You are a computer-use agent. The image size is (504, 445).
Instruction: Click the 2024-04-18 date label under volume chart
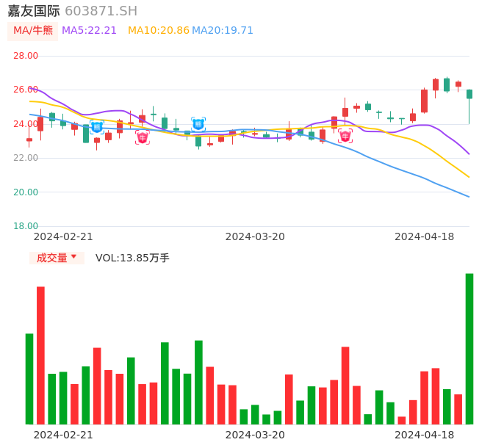pyautogui.click(x=425, y=435)
